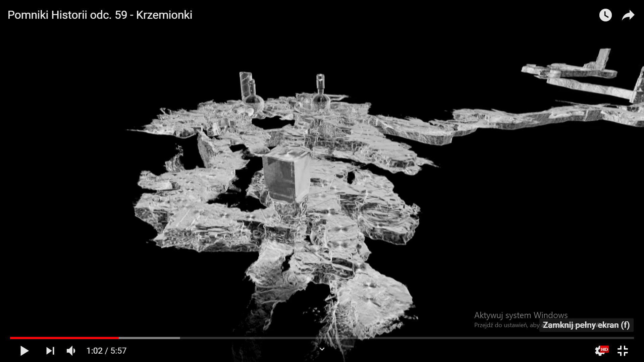This screenshot has width=644, height=362.
Task: Mute the volume speaker icon
Action: 71,351
